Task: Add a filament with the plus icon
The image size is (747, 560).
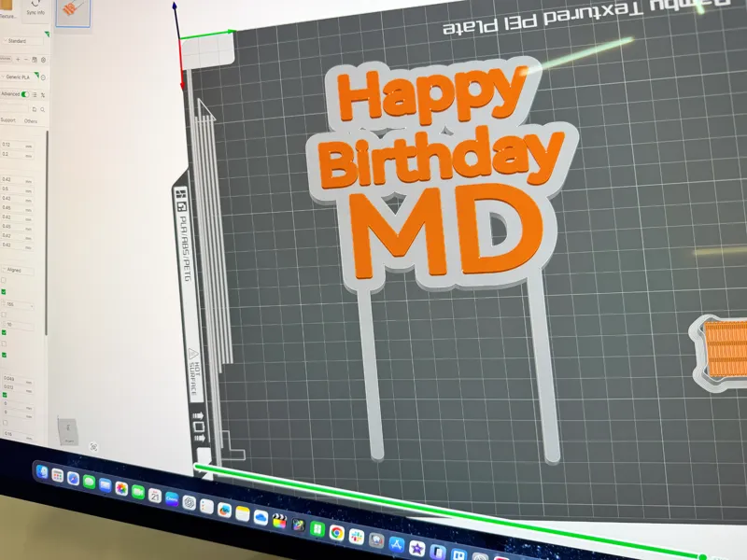Action: [x=18, y=60]
